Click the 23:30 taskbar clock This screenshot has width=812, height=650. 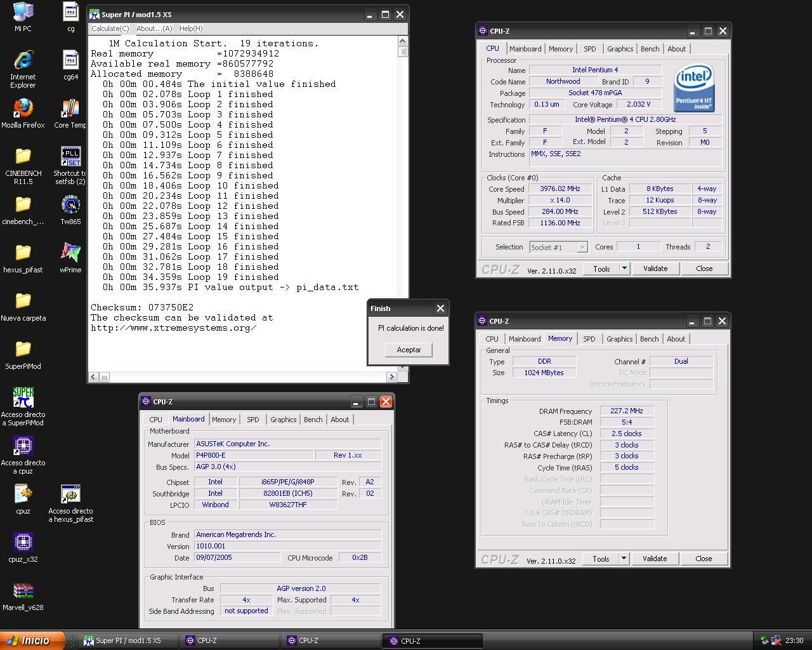tap(794, 640)
